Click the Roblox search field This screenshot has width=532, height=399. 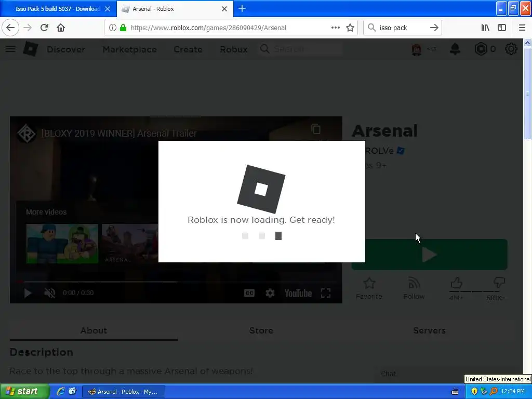(x=300, y=49)
